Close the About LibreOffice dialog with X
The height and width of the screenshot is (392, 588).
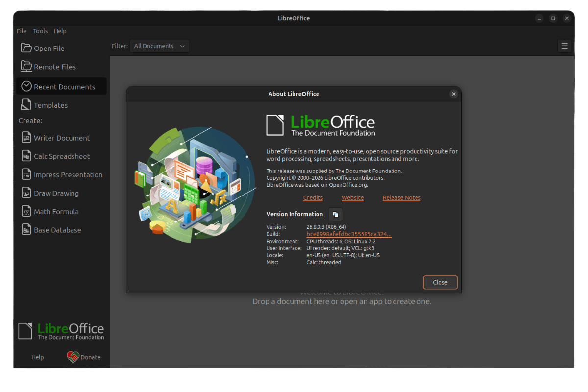click(x=453, y=94)
